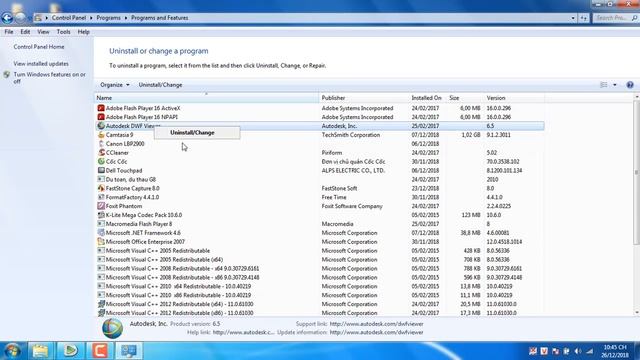Viewport: 640px width, 360px height.
Task: Click the Canon LBP2900 printer icon
Action: pyautogui.click(x=101, y=144)
